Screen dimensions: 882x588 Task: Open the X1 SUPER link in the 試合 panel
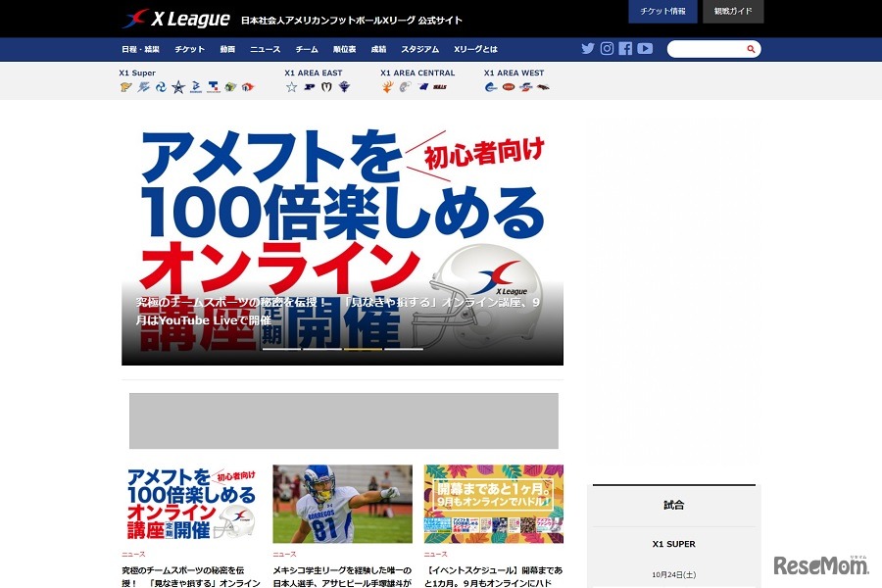(x=673, y=544)
